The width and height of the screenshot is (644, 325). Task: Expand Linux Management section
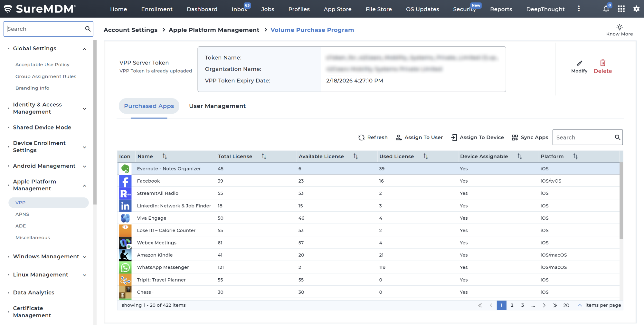[x=84, y=275]
